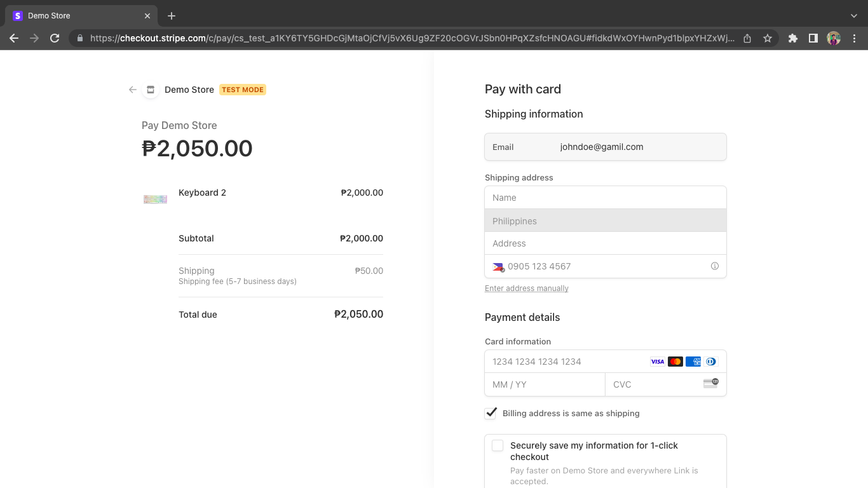Image resolution: width=868 pixels, height=488 pixels.
Task: Expand the tab search chevron
Action: (853, 16)
